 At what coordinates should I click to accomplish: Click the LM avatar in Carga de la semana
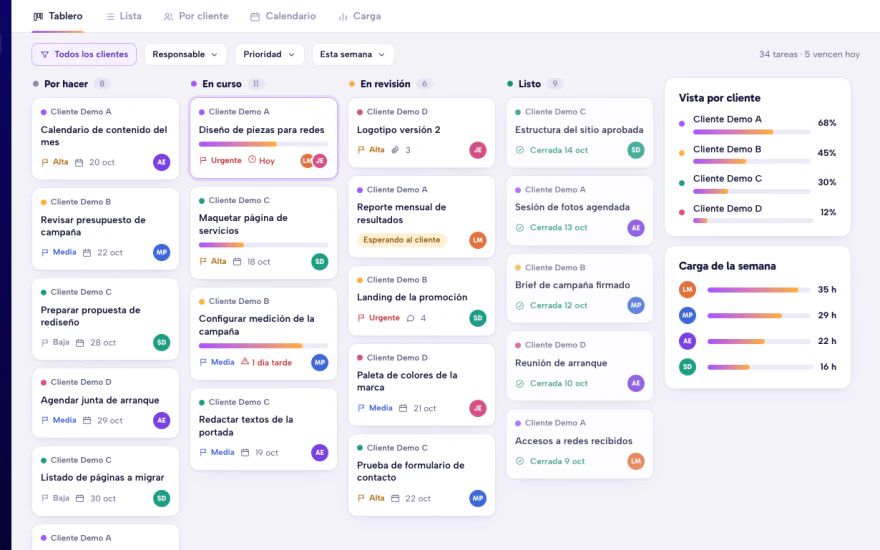pos(688,290)
